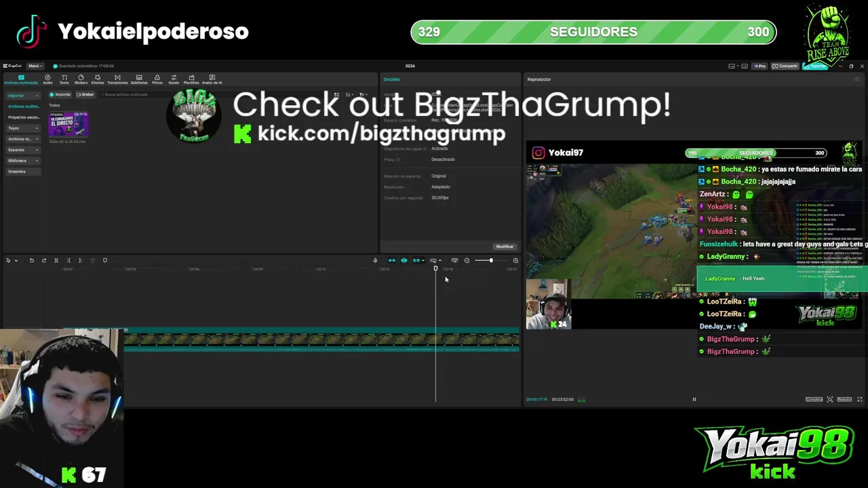Image resolution: width=868 pixels, height=488 pixels.
Task: Click the Todos filter label
Action: pyautogui.click(x=54, y=105)
